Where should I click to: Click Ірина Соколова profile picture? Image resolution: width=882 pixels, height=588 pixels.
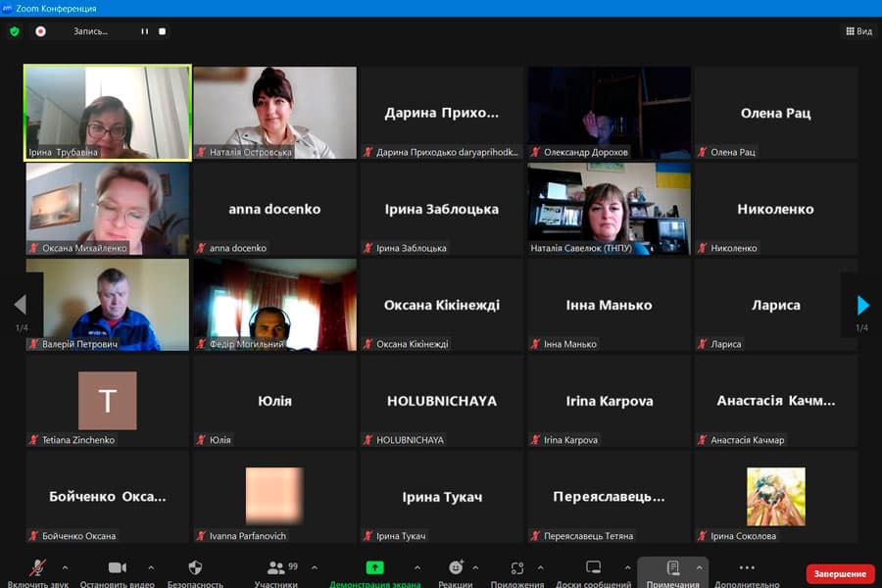[776, 496]
